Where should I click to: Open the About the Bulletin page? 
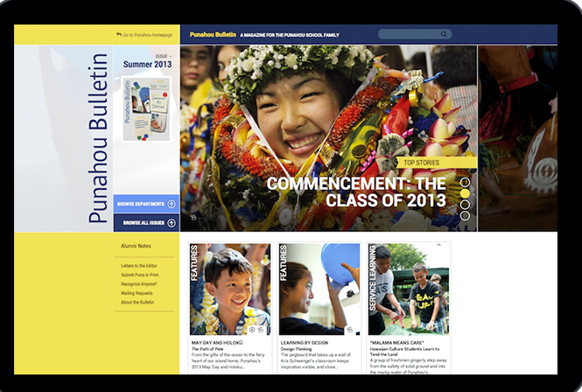pos(137,302)
